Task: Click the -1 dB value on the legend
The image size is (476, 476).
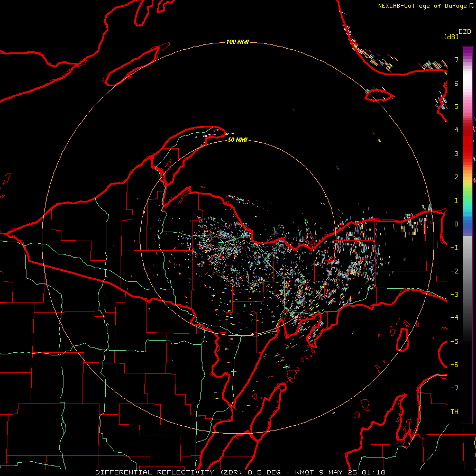Action: (x=454, y=248)
